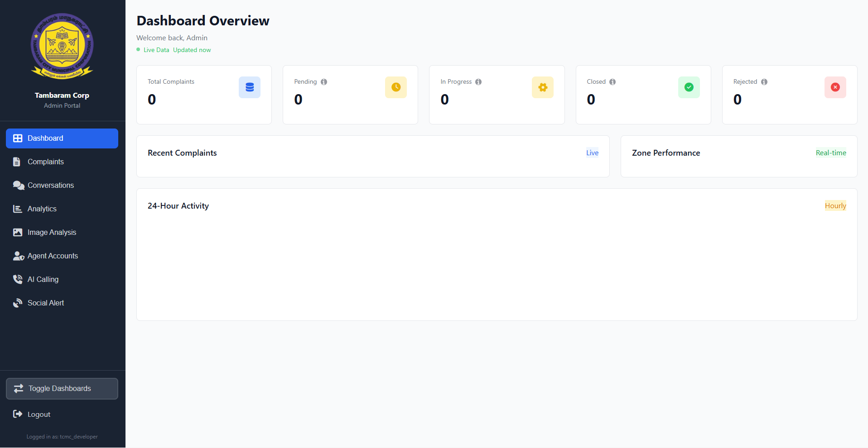
Task: Click the Social Alert satellite dish icon
Action: [x=18, y=303]
